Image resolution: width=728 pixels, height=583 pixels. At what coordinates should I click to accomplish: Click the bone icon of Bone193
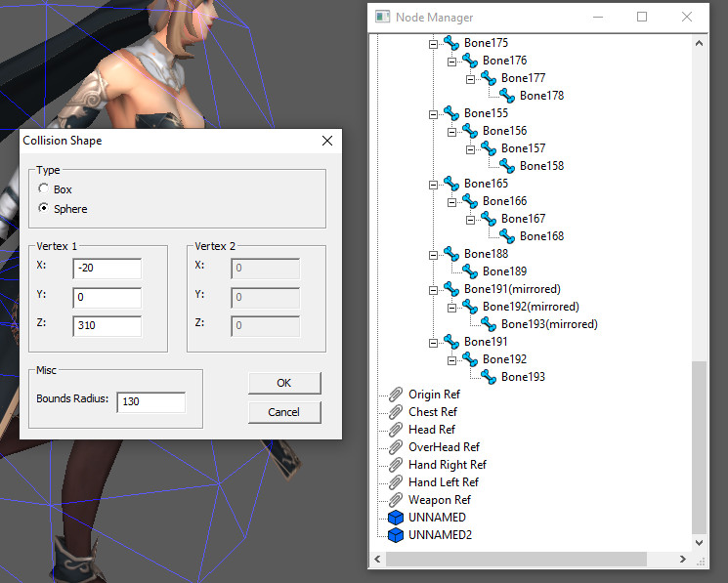tap(489, 377)
